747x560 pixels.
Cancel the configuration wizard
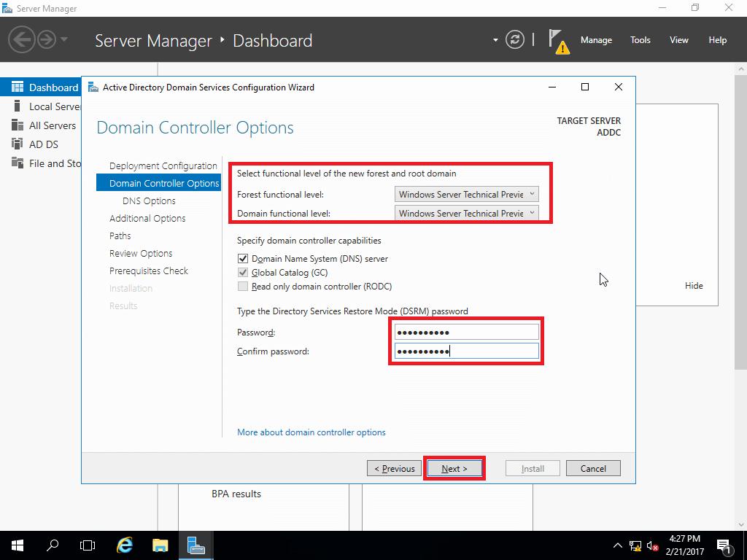click(x=593, y=468)
